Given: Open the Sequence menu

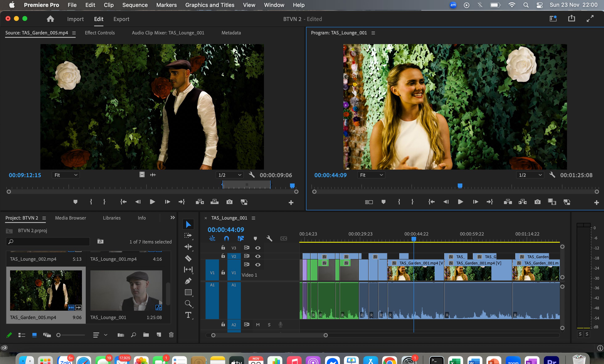Looking at the screenshot, I should pyautogui.click(x=135, y=5).
